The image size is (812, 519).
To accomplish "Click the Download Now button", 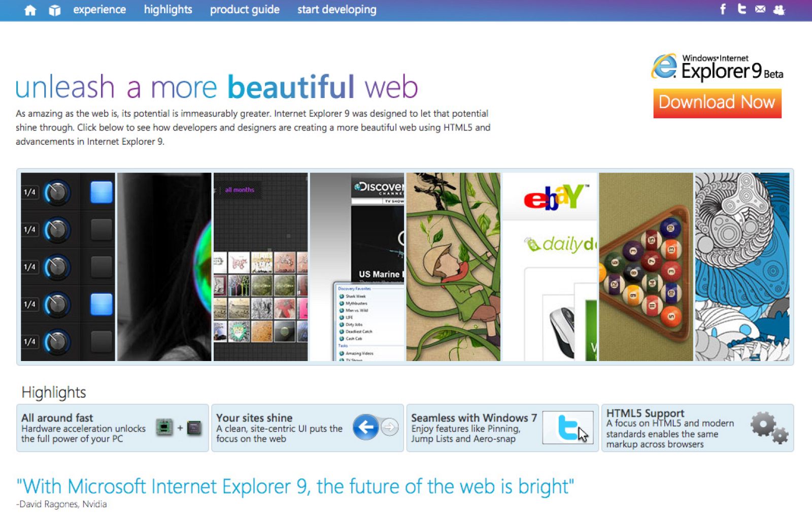I will pos(717,103).
